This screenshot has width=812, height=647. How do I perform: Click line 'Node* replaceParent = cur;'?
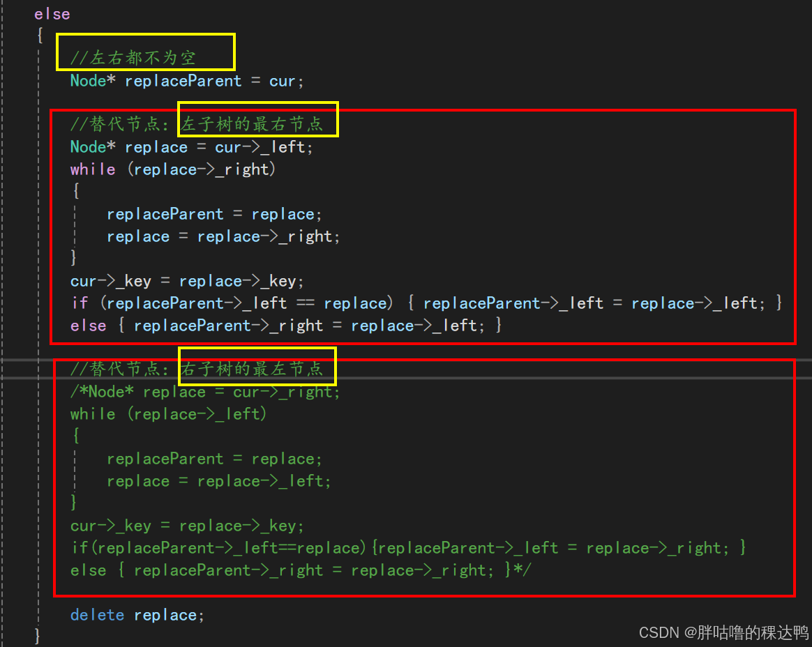pyautogui.click(x=187, y=82)
